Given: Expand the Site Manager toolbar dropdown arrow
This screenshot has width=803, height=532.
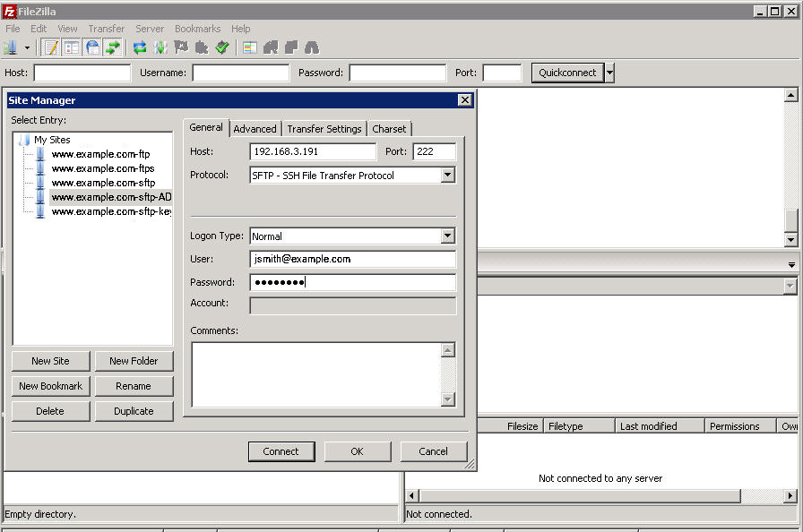Looking at the screenshot, I should pos(27,48).
